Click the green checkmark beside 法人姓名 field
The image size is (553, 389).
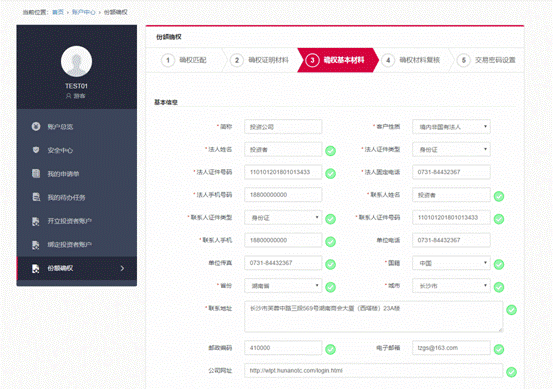330,151
